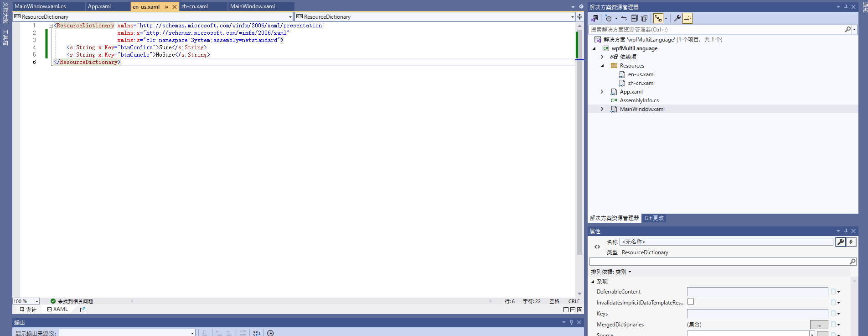Open the 显示输出来源 combo box

coord(127,333)
